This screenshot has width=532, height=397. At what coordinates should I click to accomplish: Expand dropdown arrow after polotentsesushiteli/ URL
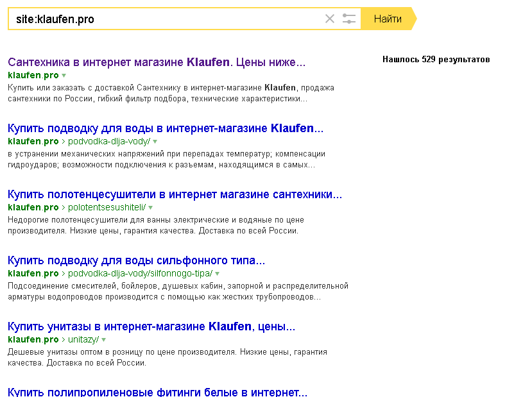pos(150,208)
